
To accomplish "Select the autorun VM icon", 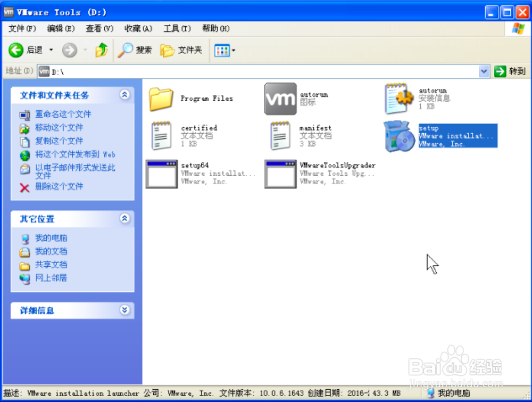I will pyautogui.click(x=280, y=99).
